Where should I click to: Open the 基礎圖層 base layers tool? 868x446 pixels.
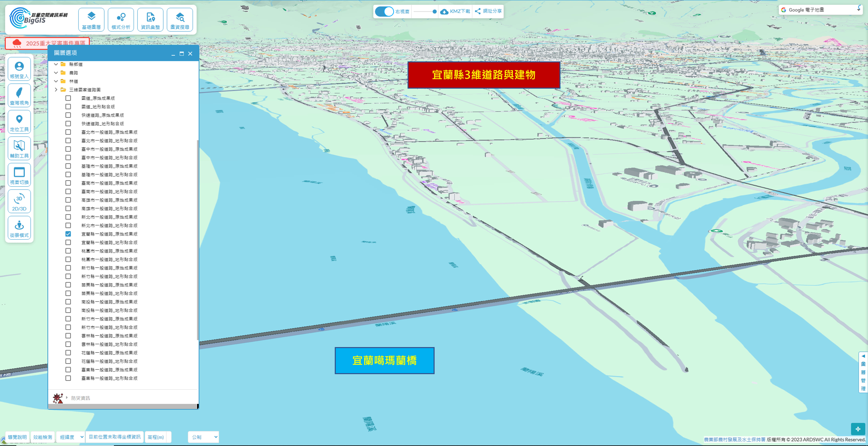pos(91,20)
